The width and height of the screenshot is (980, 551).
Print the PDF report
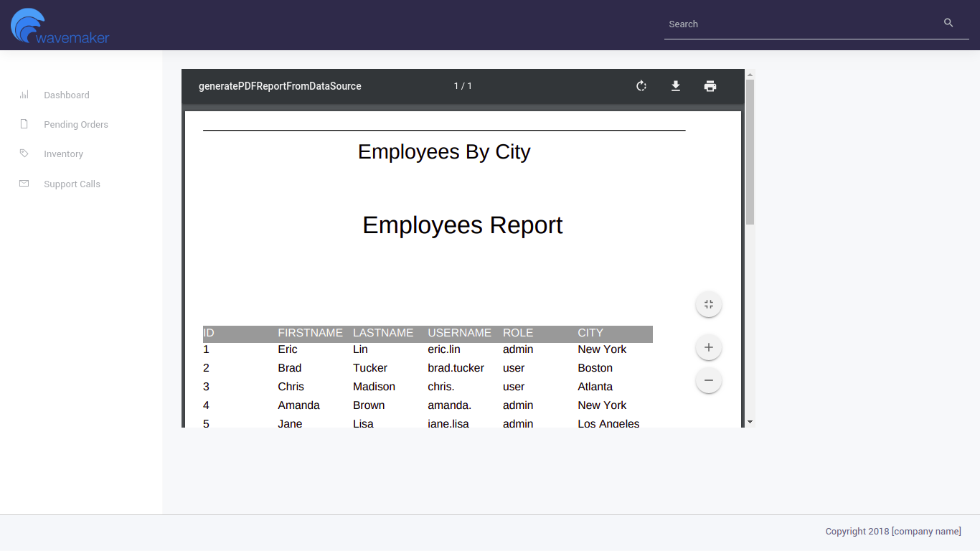pyautogui.click(x=710, y=86)
